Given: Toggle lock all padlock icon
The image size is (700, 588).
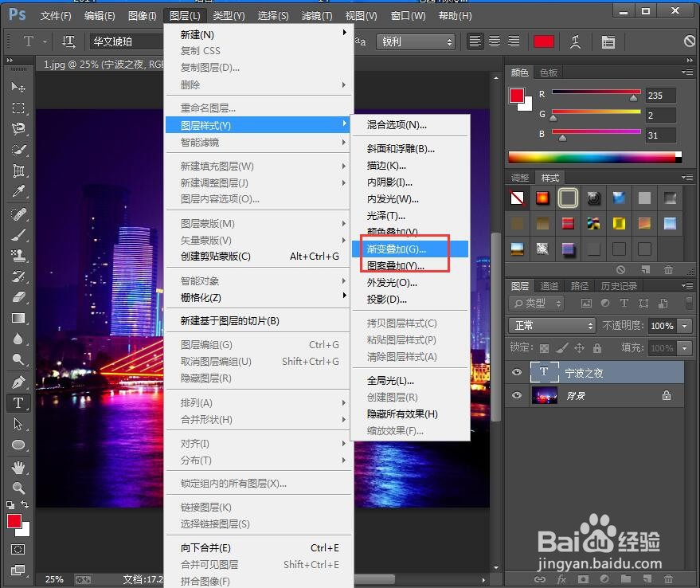Looking at the screenshot, I should [597, 348].
